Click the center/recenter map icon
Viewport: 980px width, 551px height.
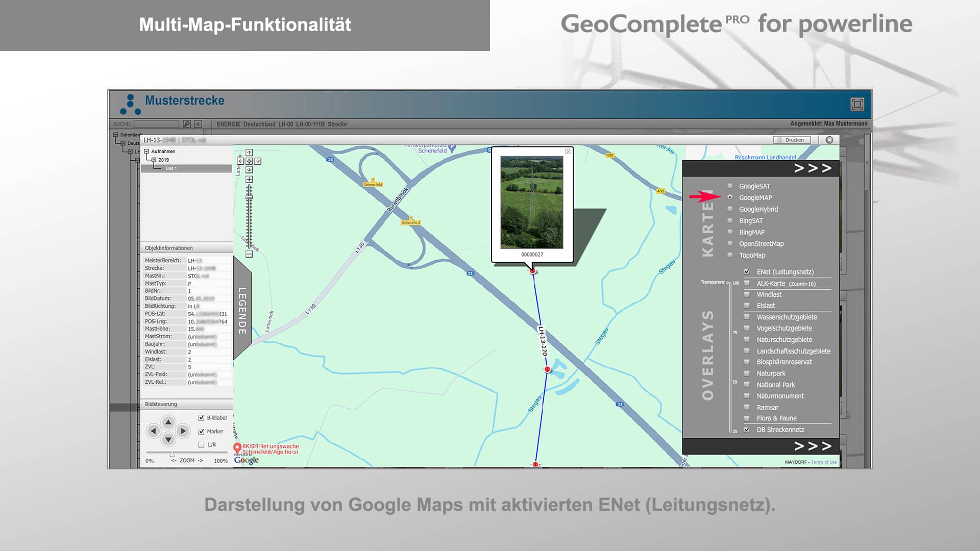coord(249,162)
